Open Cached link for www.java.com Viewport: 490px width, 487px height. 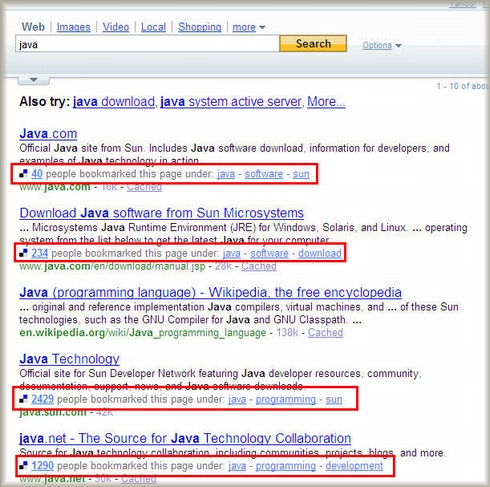(x=144, y=187)
